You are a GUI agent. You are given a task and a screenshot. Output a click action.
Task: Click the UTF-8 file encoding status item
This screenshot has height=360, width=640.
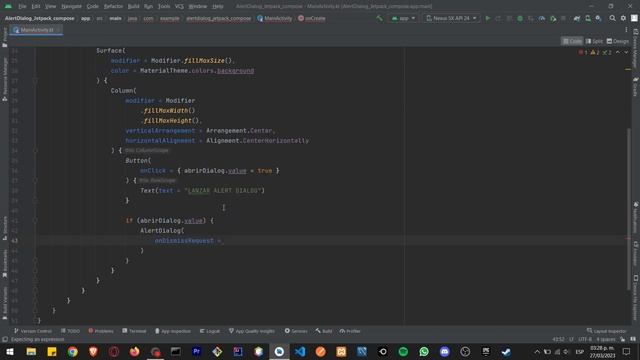[x=584, y=340]
